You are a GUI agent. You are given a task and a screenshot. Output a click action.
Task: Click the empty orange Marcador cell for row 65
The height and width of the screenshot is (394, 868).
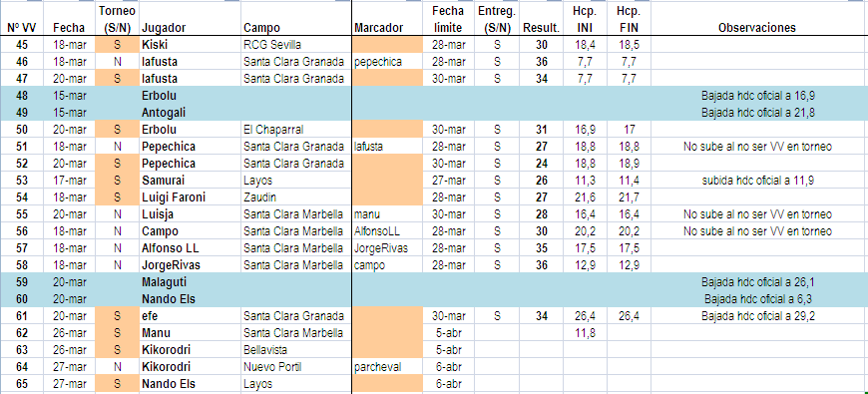(387, 384)
